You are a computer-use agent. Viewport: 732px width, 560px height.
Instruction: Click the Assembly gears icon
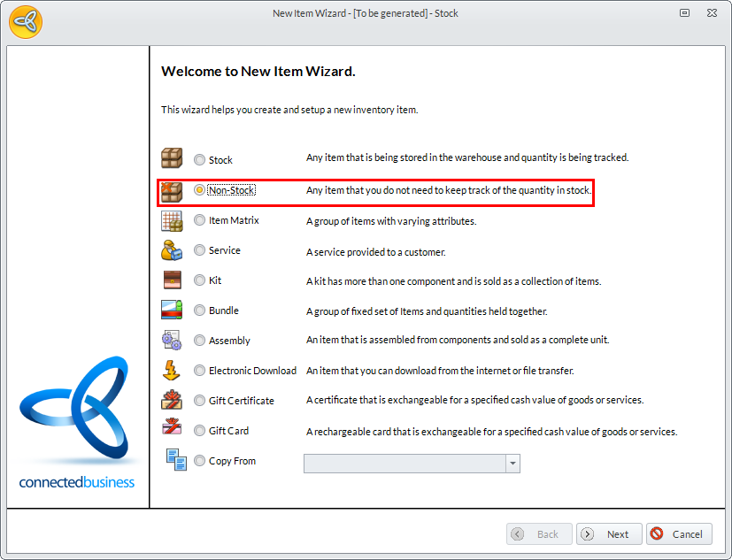click(x=172, y=341)
